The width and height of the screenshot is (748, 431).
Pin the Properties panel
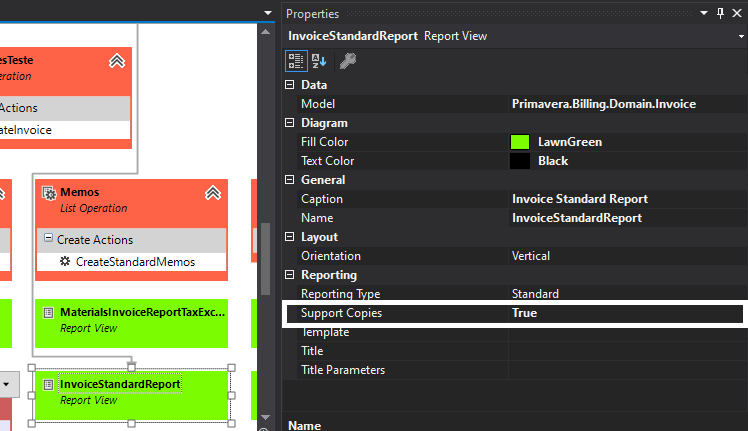coord(720,13)
